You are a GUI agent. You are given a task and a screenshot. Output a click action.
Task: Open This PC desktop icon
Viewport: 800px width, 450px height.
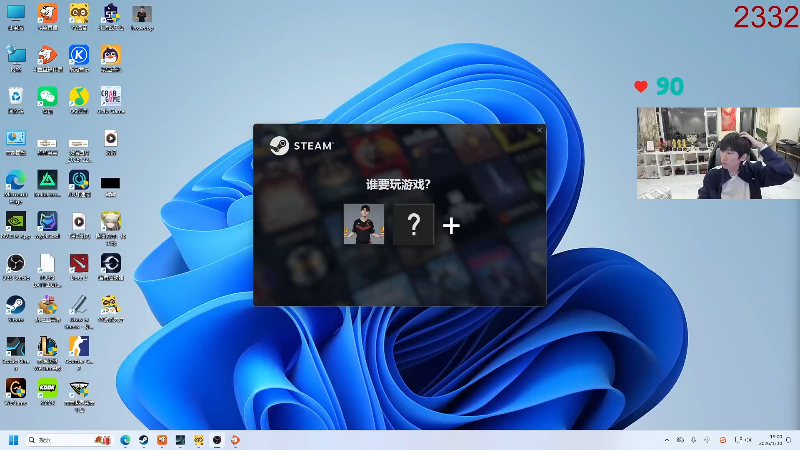coord(16,17)
